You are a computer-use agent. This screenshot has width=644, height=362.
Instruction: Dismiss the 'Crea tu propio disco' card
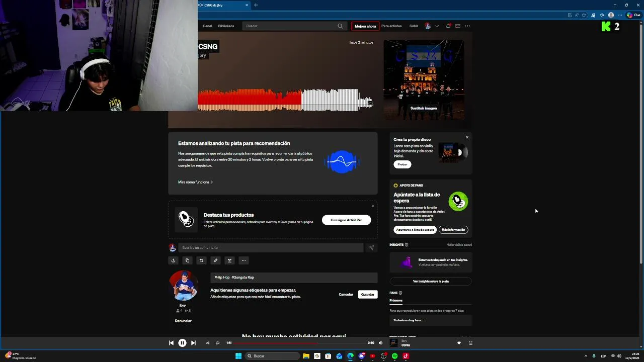tap(467, 137)
